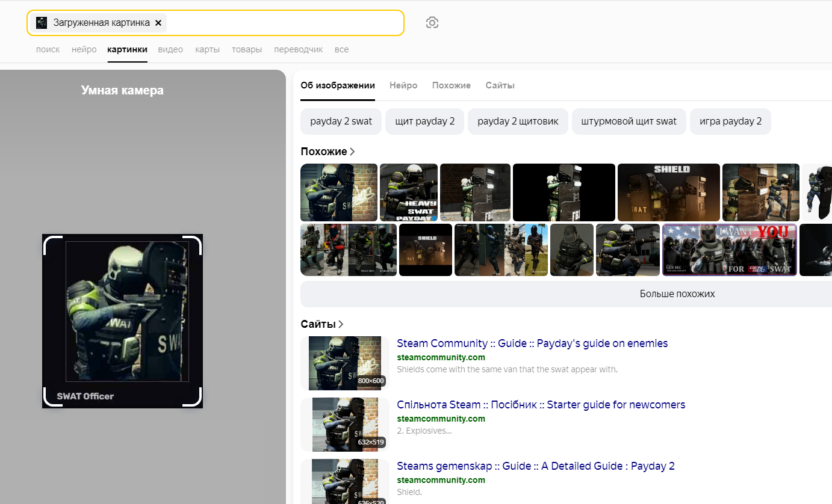Image resolution: width=832 pixels, height=504 pixels.
Task: Expand the Похожие section chevron
Action: [x=353, y=152]
